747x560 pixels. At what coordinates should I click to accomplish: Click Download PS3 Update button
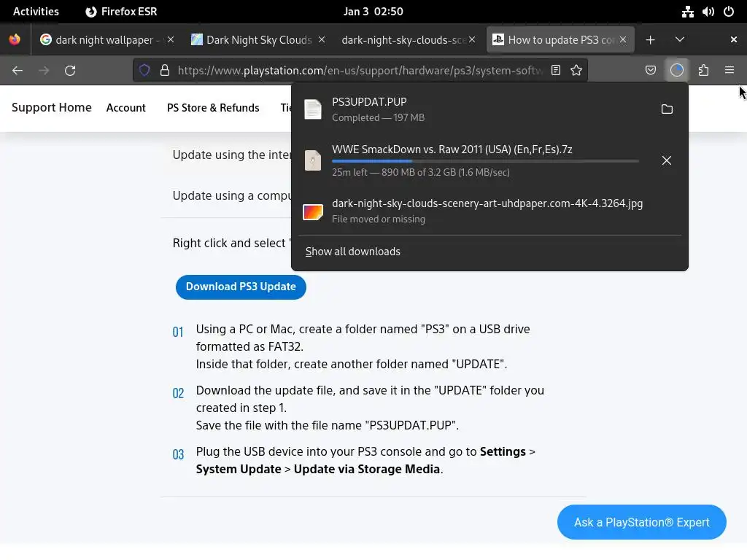click(x=241, y=287)
